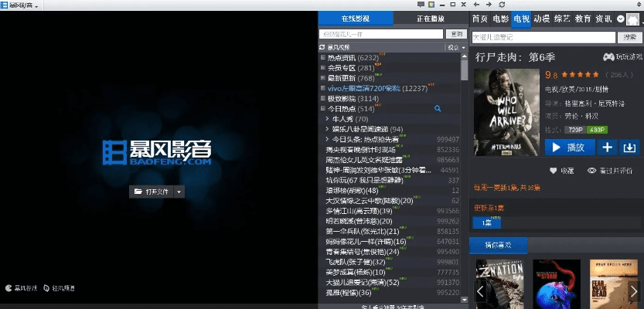Open the 电影 navigation tab
The image size is (644, 309).
click(500, 19)
